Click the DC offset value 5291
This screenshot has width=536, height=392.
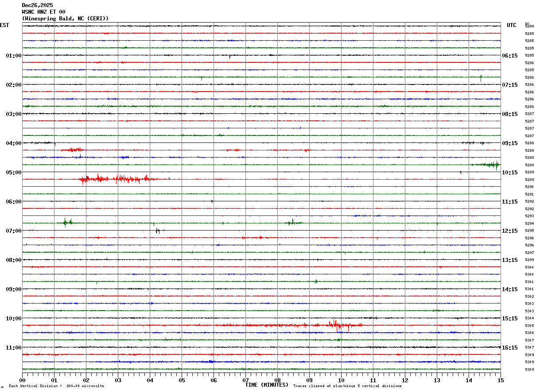(x=529, y=194)
